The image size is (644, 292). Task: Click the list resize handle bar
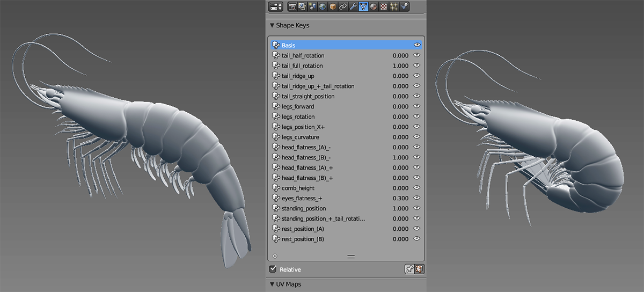click(x=351, y=257)
